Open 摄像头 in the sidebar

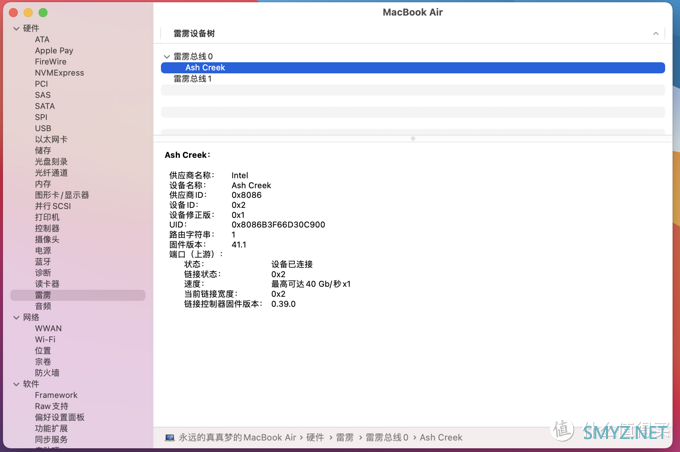[47, 239]
